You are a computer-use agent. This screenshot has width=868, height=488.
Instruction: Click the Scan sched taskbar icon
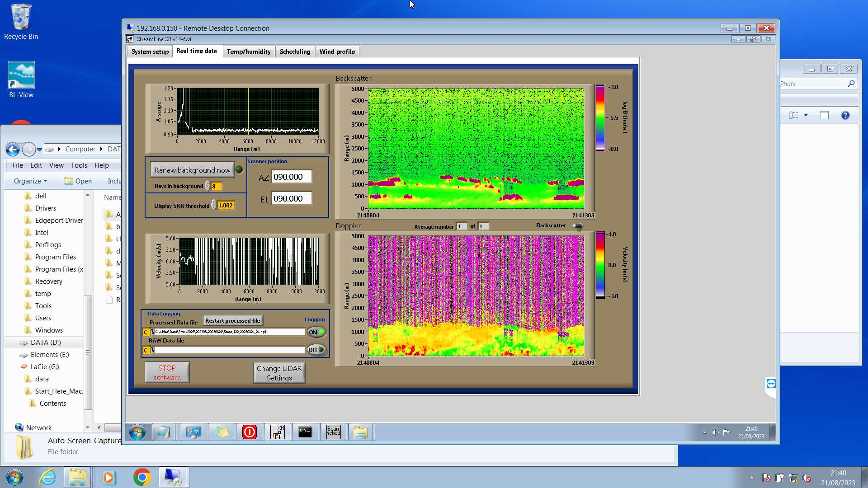tap(333, 432)
